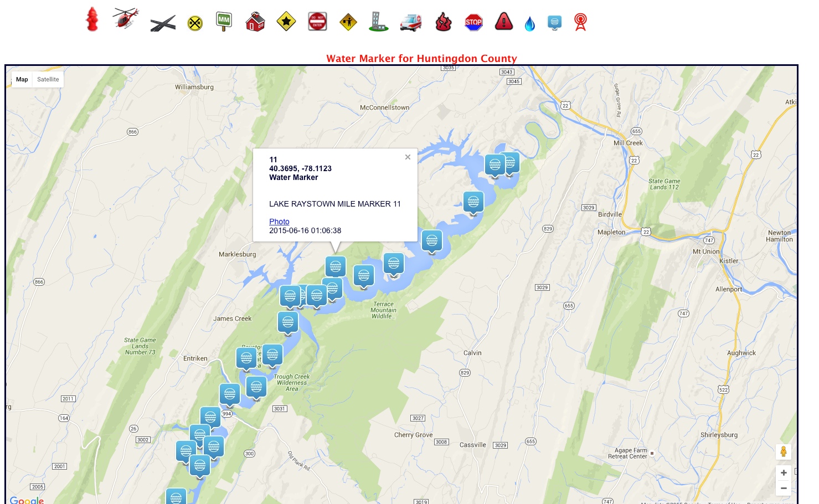
Task: Click the 'State Game Lands 112' label
Action: [x=664, y=184]
